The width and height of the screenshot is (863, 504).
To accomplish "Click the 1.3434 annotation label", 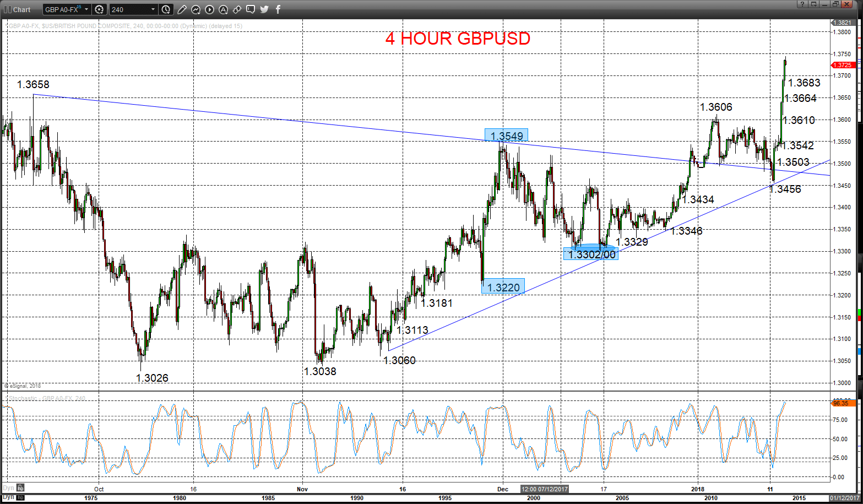I will (x=698, y=199).
